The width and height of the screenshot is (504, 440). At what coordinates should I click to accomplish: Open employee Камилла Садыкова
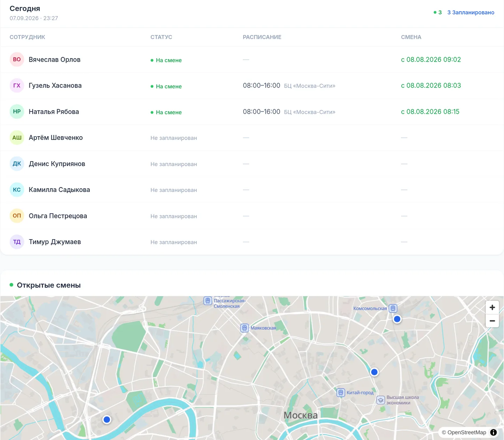59,190
